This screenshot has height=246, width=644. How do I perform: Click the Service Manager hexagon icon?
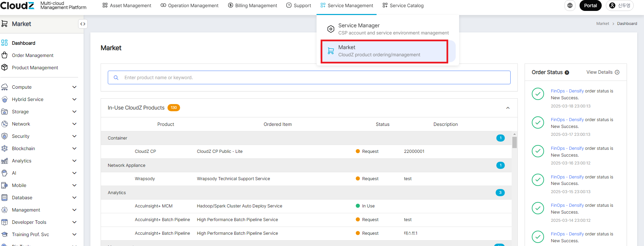[331, 29]
